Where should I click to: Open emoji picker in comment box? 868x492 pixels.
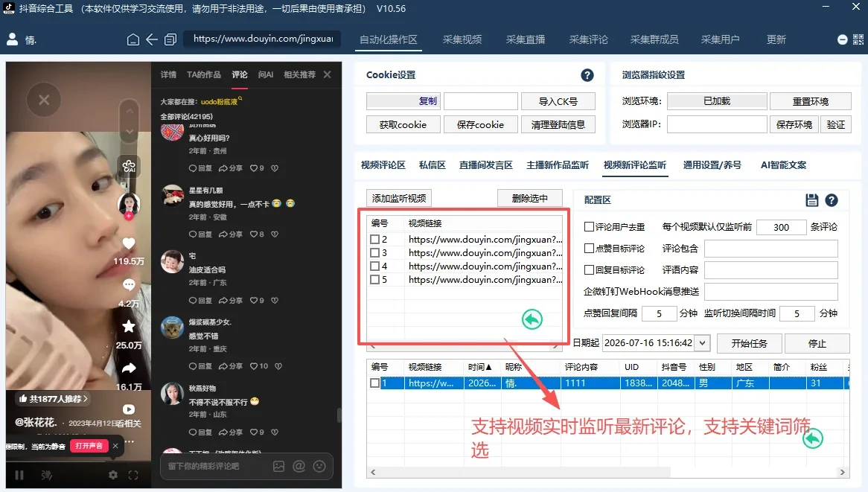319,466
